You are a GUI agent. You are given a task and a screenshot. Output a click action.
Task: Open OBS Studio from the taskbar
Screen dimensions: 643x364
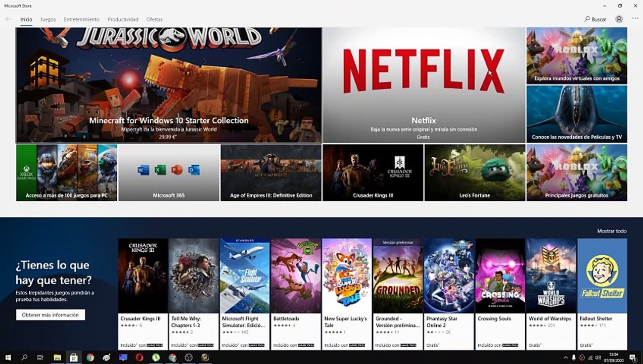189,357
